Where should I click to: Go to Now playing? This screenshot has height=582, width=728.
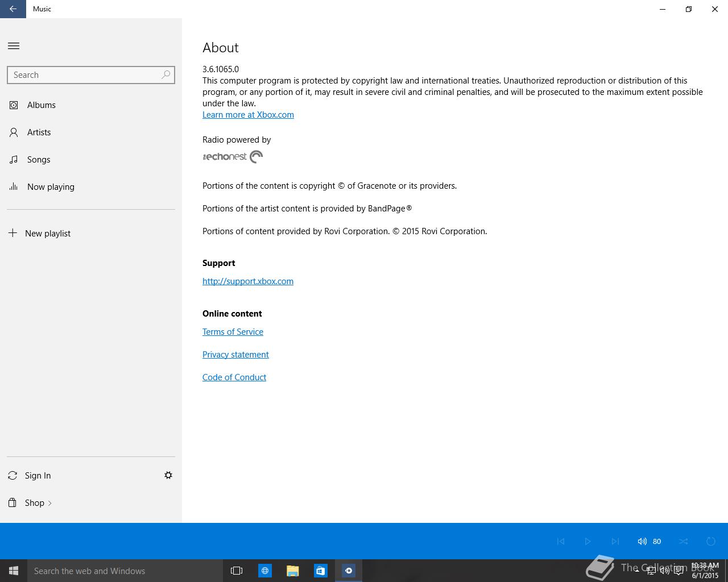click(x=91, y=187)
